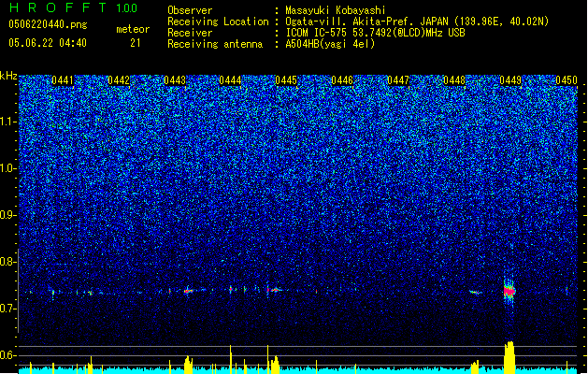Screen dimensions: 588x374
Task: Click the 0446 time marker
Action: tap(342, 80)
